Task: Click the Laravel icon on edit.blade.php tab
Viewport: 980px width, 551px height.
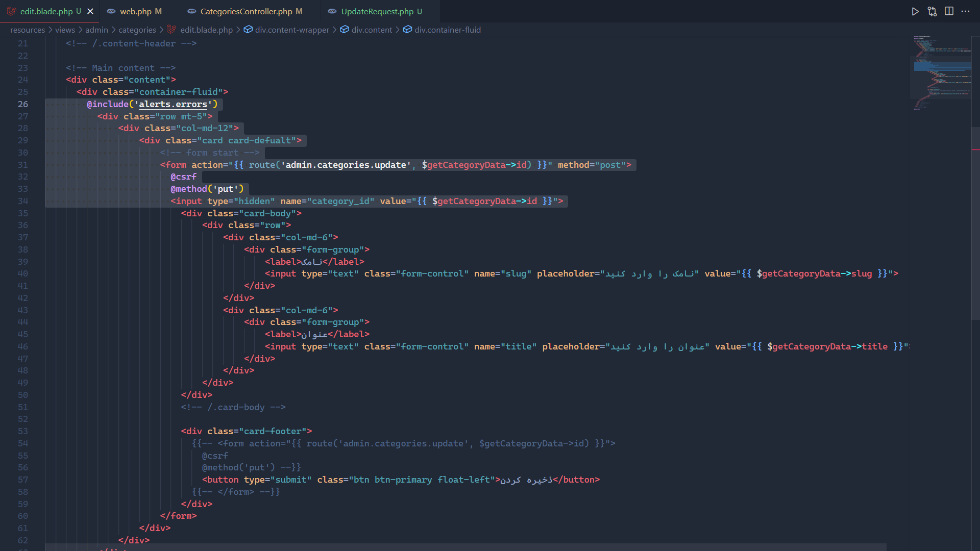Action: [12, 11]
